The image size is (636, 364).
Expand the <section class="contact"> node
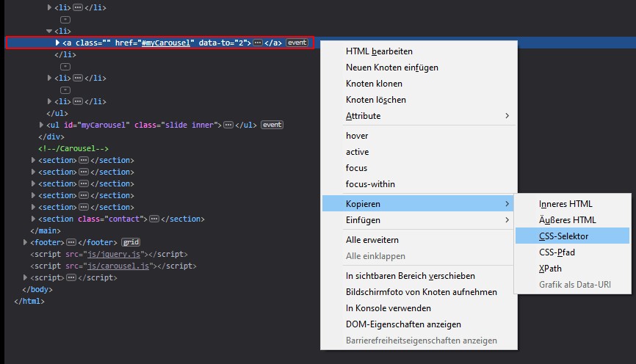(33, 219)
